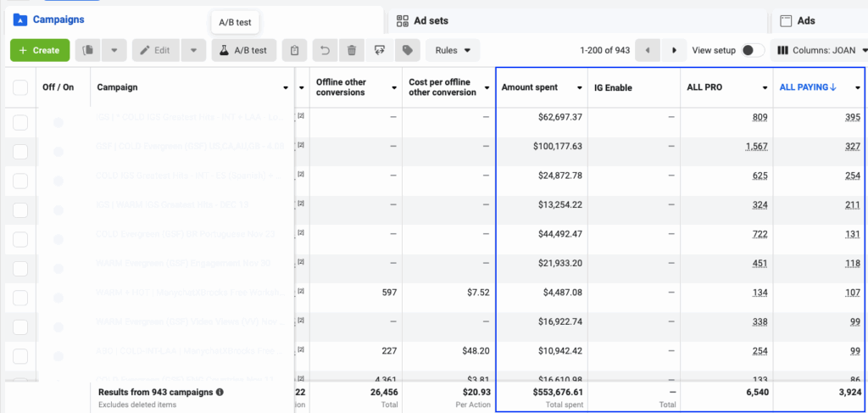Click info icon beside Results from 943 campaigns
This screenshot has width=868, height=413.
220,392
